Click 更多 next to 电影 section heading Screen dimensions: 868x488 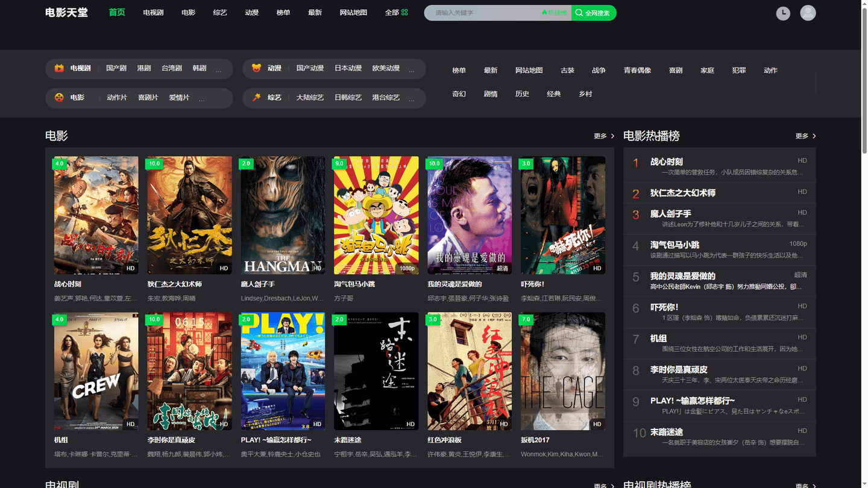[604, 136]
